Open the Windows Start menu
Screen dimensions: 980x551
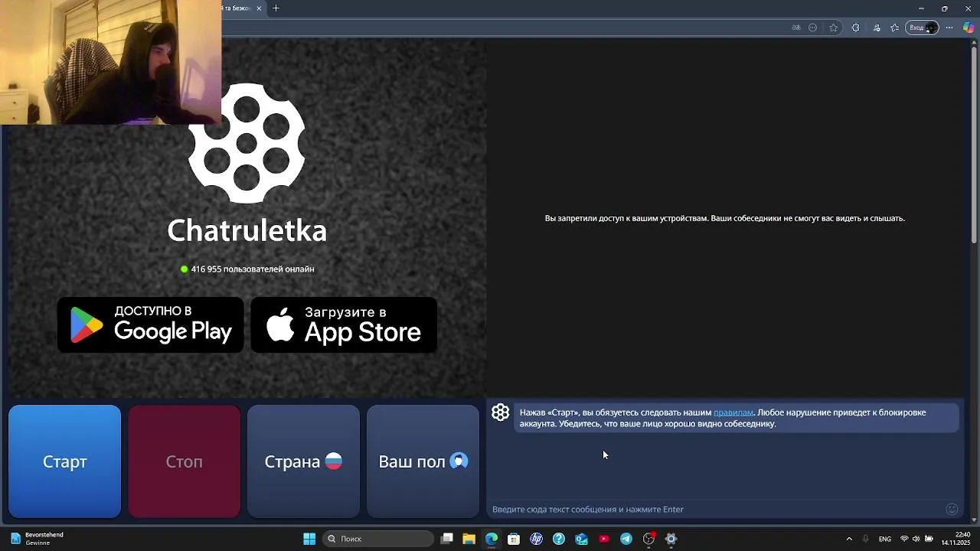click(309, 539)
